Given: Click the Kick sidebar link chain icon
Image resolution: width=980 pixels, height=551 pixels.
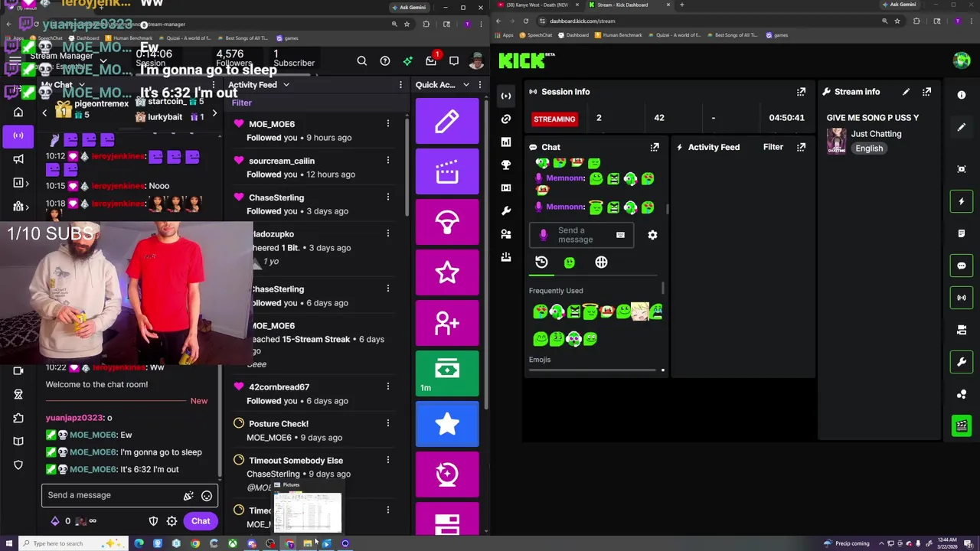Looking at the screenshot, I should [x=506, y=119].
